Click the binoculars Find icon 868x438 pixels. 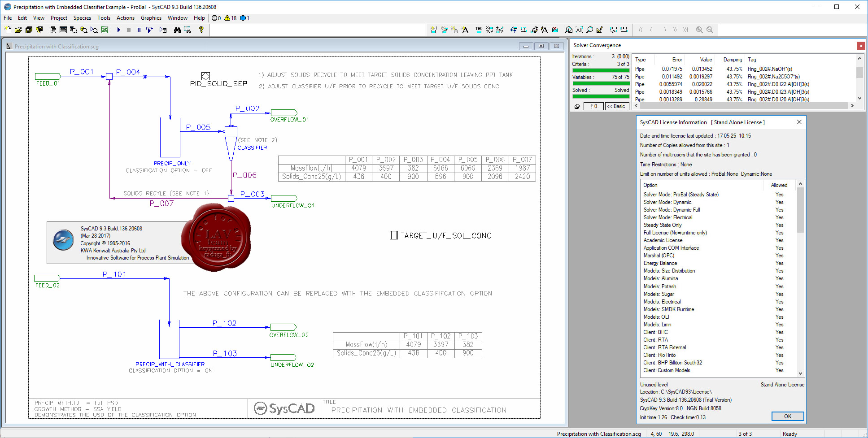point(177,30)
